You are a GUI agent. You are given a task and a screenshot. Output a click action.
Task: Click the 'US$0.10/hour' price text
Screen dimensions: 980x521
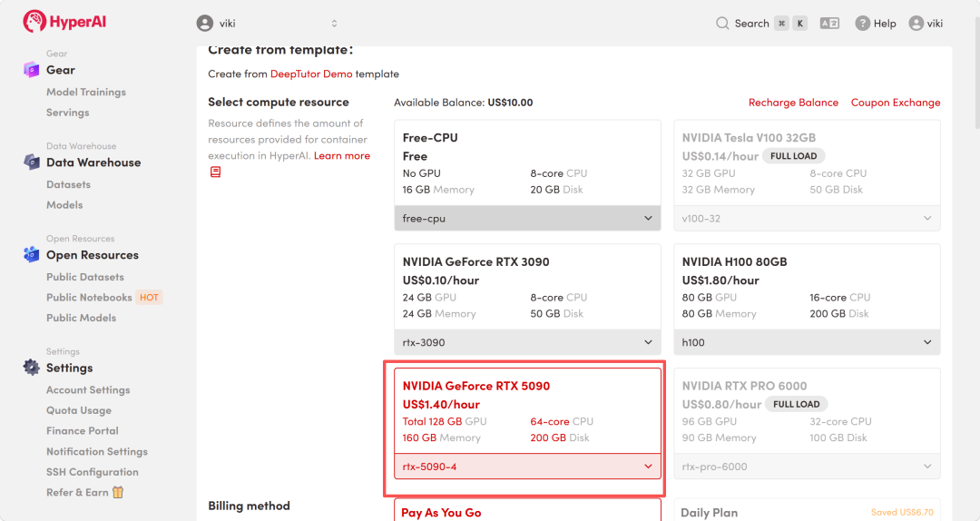click(x=441, y=280)
